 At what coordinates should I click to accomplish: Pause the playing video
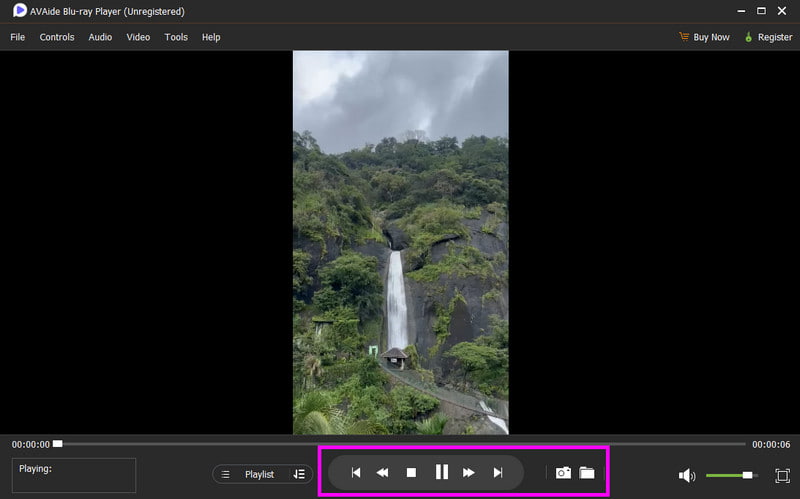pos(441,473)
